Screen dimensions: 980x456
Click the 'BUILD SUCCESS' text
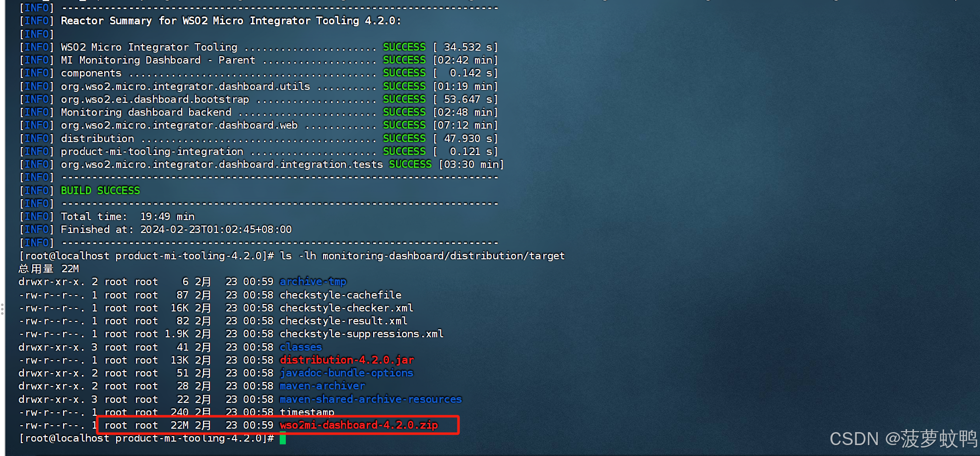coord(100,191)
